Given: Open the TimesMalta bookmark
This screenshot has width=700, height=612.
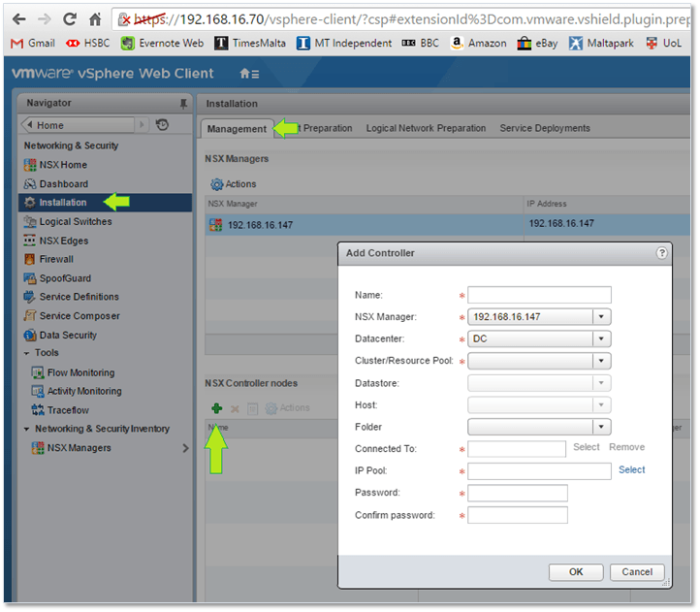Looking at the screenshot, I should tap(250, 44).
